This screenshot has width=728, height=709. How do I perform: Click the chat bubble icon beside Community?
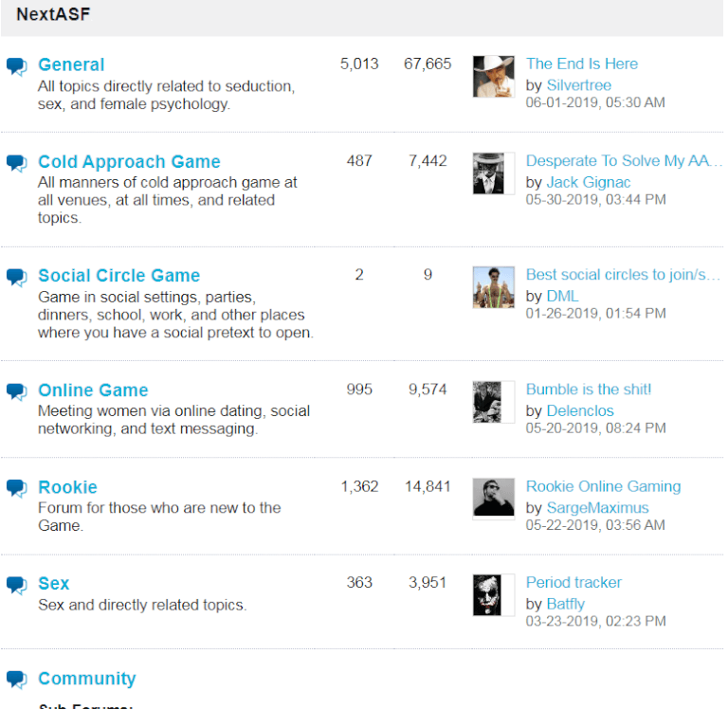(17, 680)
